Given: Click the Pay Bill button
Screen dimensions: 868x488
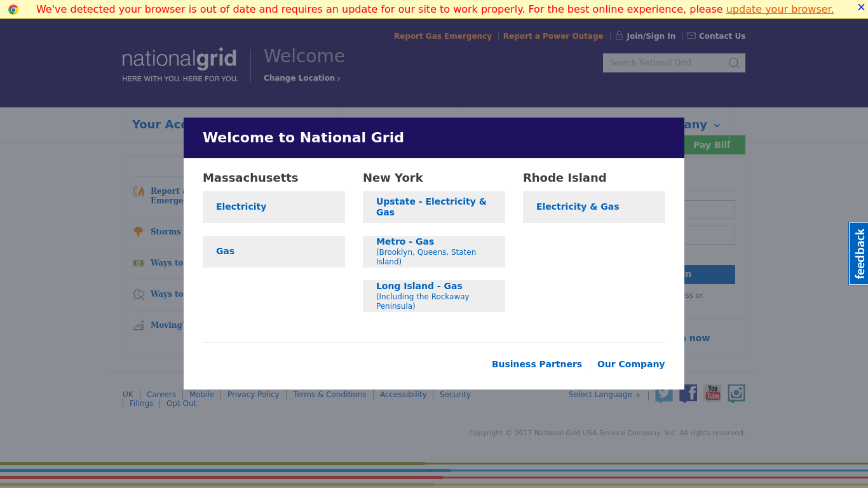Looking at the screenshot, I should point(712,145).
